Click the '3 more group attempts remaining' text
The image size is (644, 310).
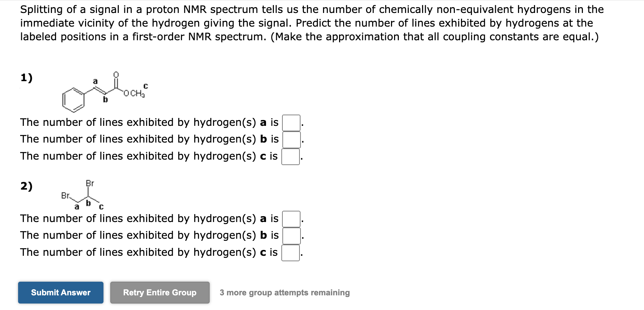pos(284,293)
